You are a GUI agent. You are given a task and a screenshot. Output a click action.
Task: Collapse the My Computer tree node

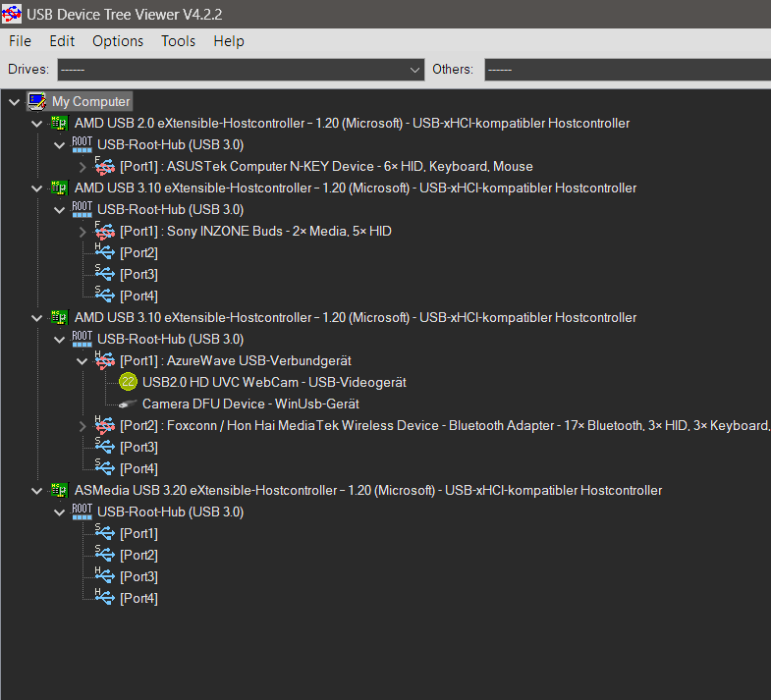[x=15, y=102]
